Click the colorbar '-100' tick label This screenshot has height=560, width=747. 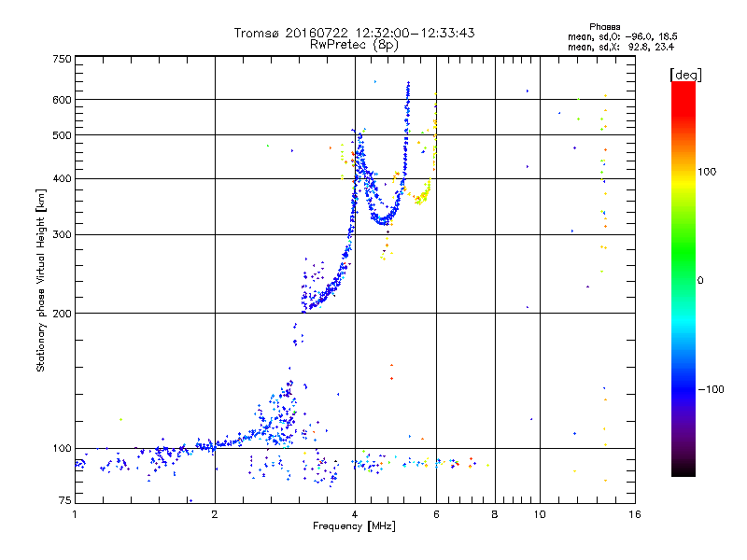(712, 389)
